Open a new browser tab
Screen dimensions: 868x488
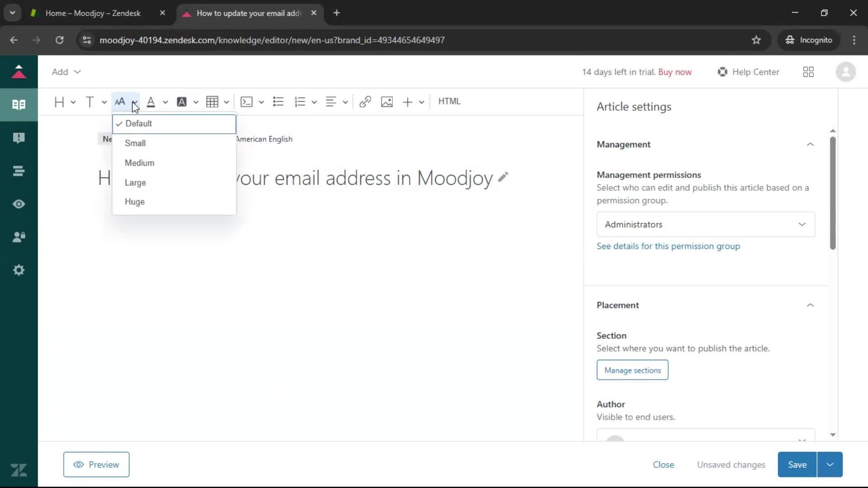tap(336, 13)
